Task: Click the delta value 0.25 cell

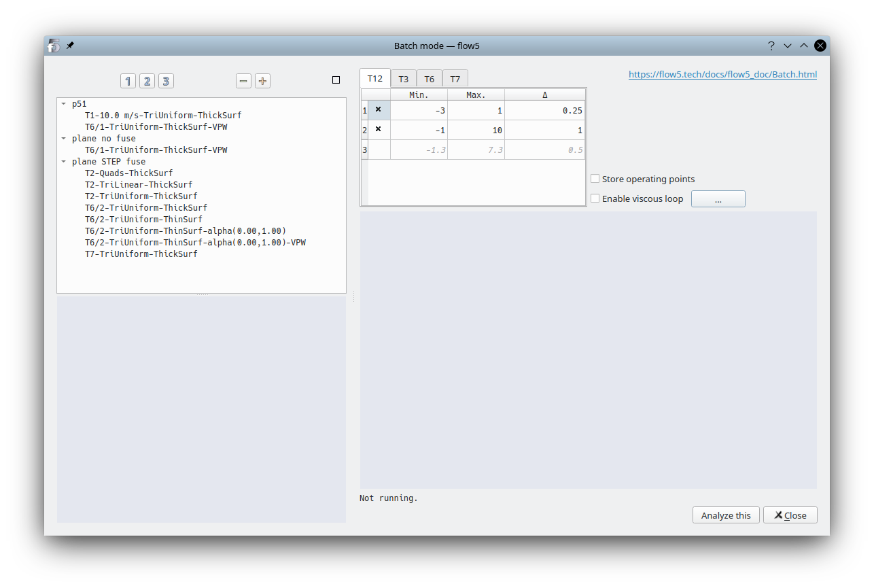Action: click(x=544, y=110)
